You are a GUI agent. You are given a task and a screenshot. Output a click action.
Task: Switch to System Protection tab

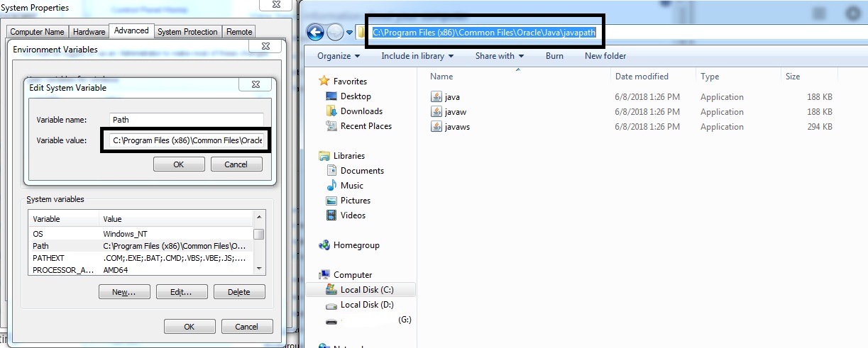point(187,32)
